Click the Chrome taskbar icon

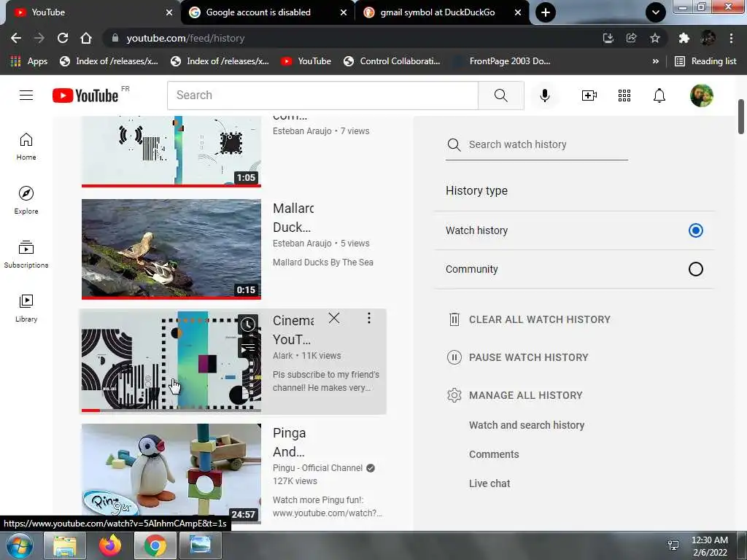coord(155,545)
